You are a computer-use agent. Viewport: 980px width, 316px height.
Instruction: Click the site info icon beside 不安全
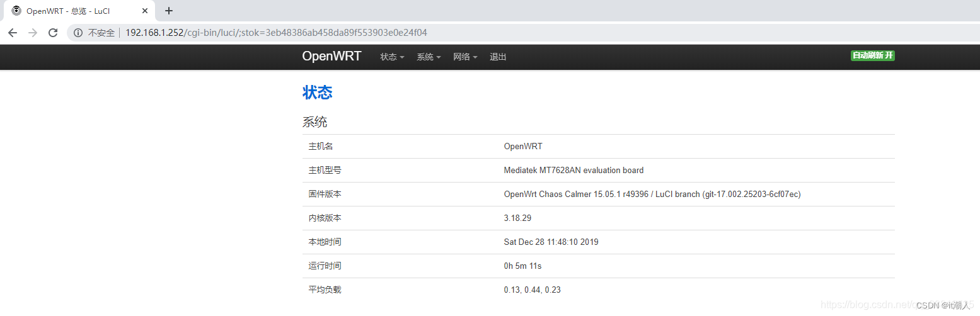coord(78,33)
